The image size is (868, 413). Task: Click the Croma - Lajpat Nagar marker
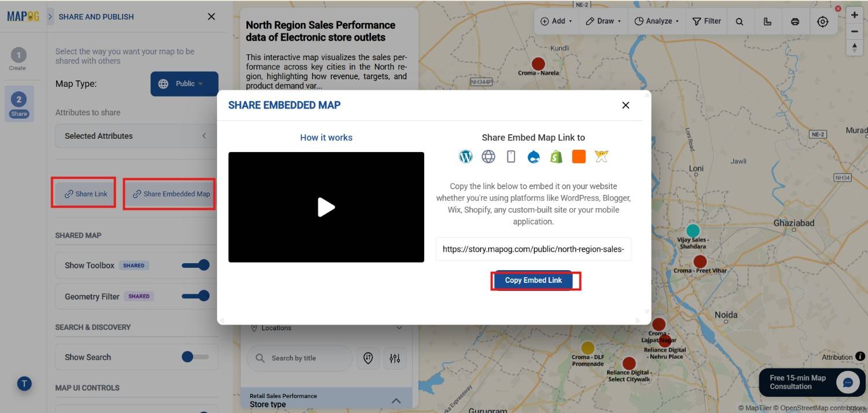click(x=659, y=324)
